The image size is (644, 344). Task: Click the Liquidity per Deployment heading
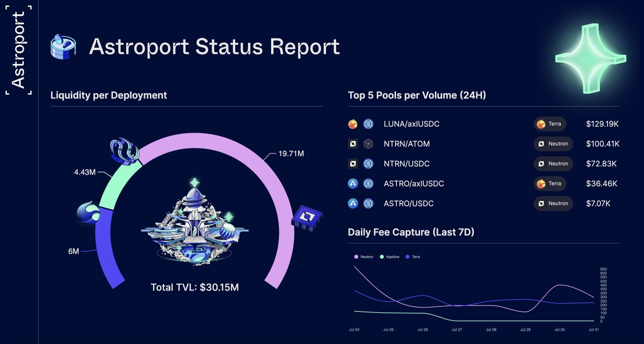[x=109, y=95]
